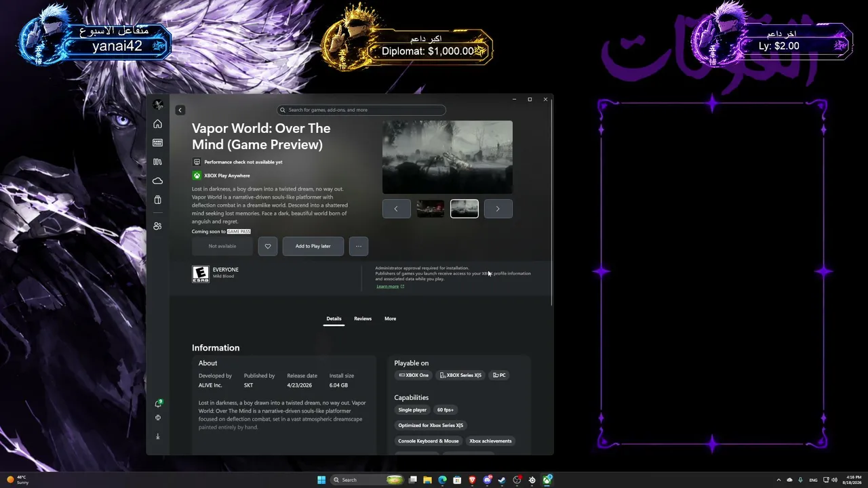This screenshot has width=868, height=488.
Task: Open OBS Studio from the taskbar
Action: click(517, 480)
